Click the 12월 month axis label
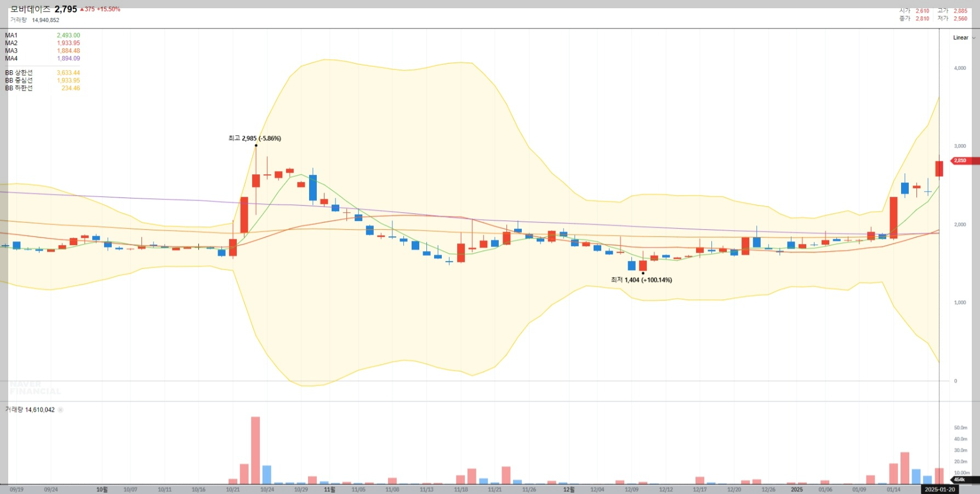Image resolution: width=980 pixels, height=494 pixels. [569, 490]
